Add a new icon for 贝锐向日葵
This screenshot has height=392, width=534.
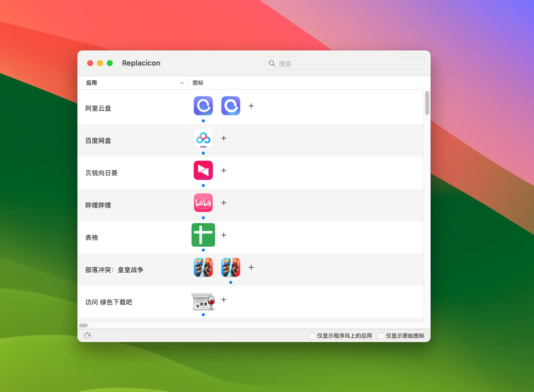pos(224,170)
